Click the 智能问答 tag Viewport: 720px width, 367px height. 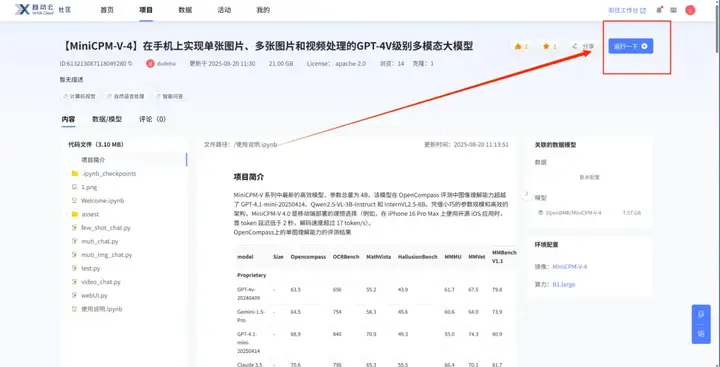click(x=169, y=96)
